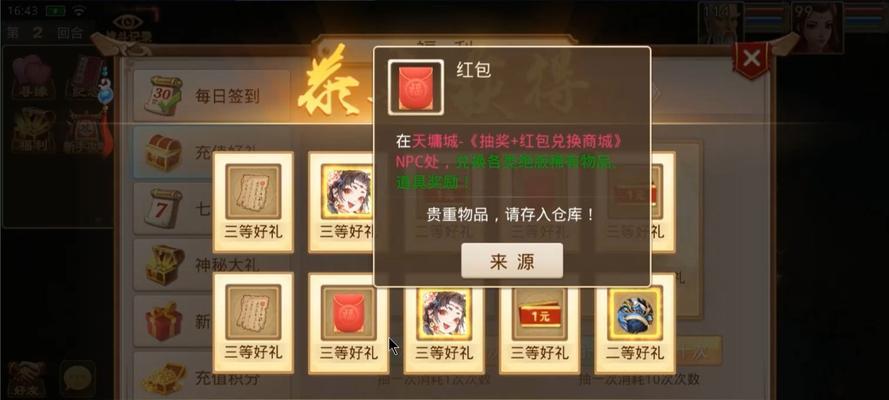Select the 1元 voucher reward card
The width and height of the screenshot is (889, 400).
[x=539, y=324]
